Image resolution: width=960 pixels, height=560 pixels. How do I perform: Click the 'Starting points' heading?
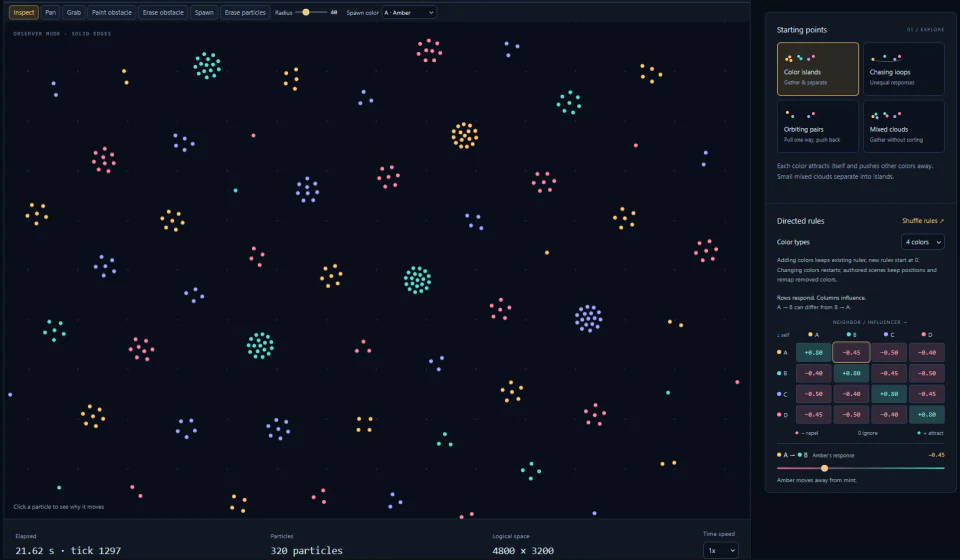(x=801, y=29)
